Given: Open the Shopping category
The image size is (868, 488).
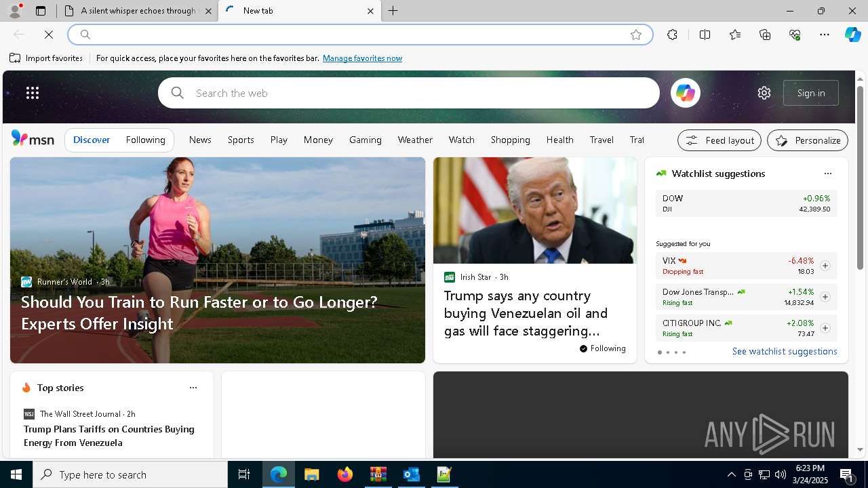Looking at the screenshot, I should tap(511, 140).
